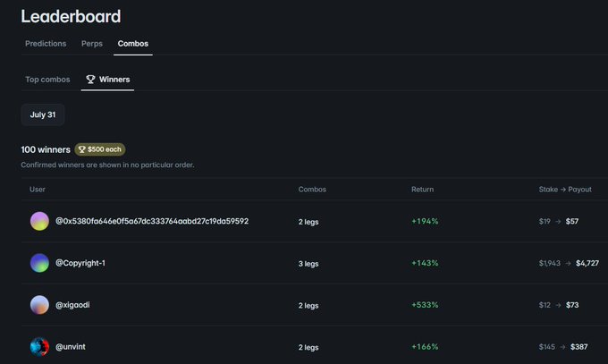Click the $73 payout value

[x=572, y=305]
